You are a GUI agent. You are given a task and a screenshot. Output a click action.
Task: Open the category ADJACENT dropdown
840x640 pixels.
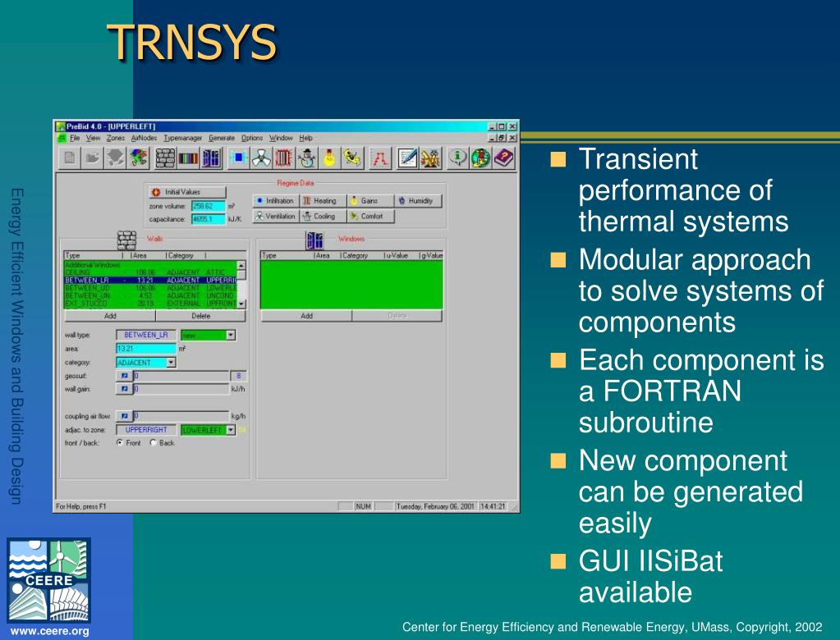[171, 363]
